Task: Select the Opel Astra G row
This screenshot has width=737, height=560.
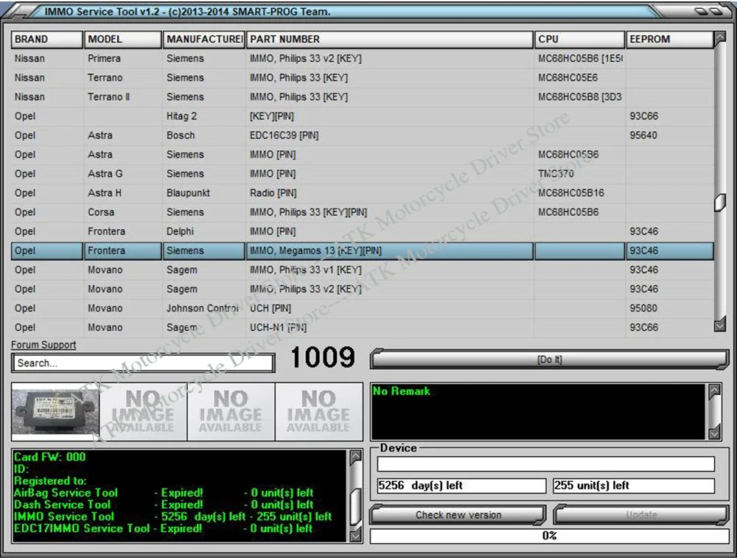Action: (362, 174)
